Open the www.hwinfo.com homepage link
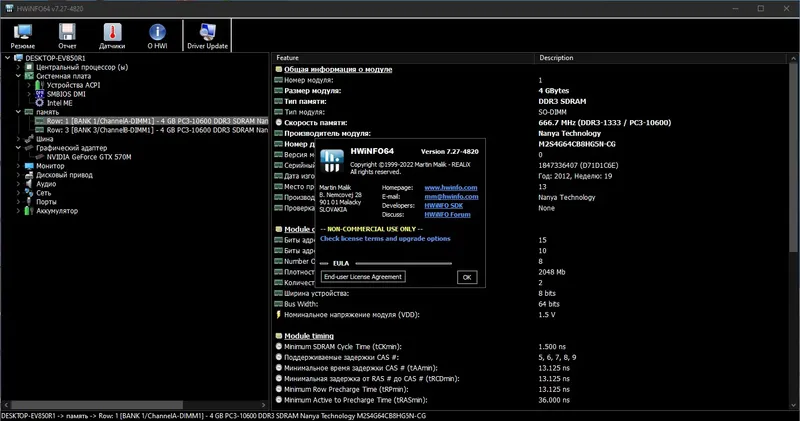The width and height of the screenshot is (800, 421). [x=451, y=188]
